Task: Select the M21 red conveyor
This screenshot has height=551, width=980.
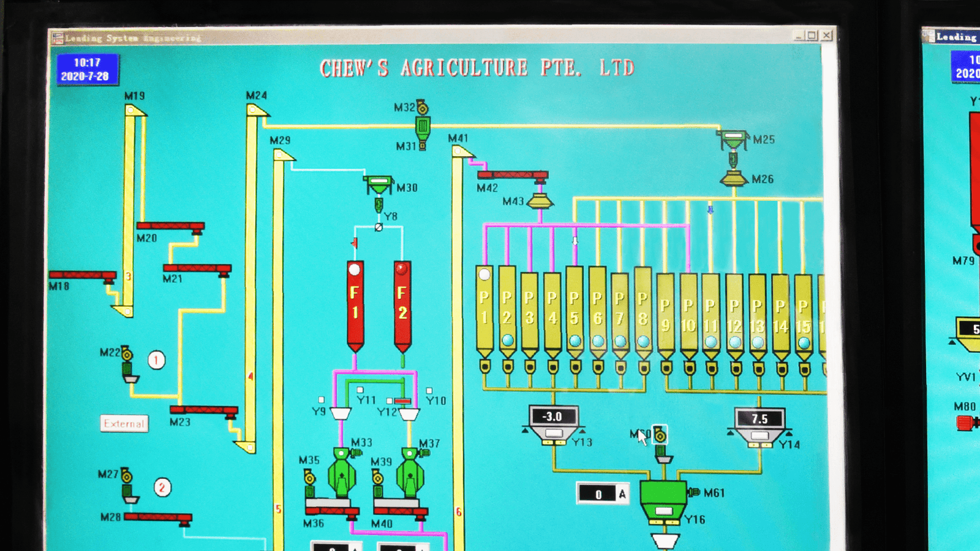Action: point(197,269)
